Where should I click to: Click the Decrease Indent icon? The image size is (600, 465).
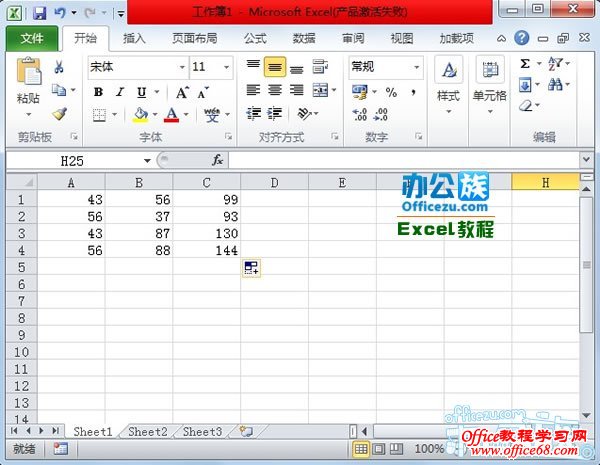pos(253,114)
